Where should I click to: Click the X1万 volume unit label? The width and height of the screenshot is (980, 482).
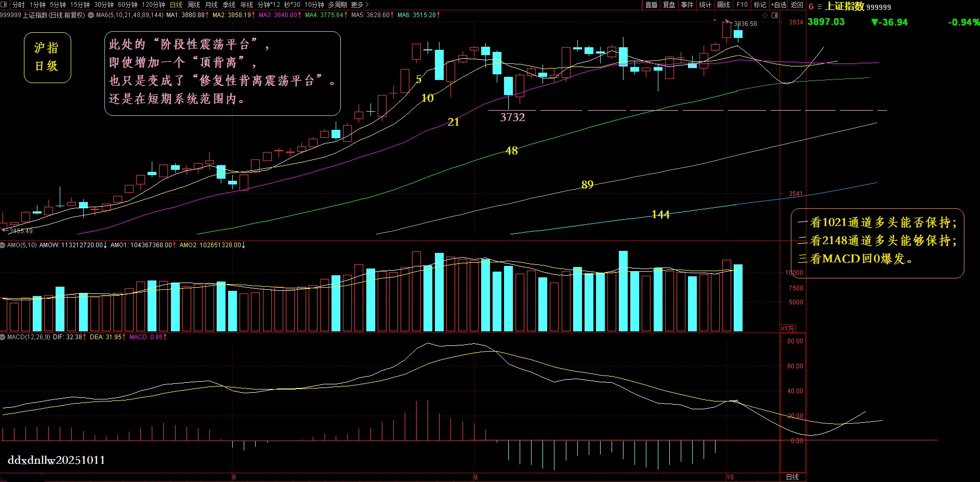tap(787, 329)
